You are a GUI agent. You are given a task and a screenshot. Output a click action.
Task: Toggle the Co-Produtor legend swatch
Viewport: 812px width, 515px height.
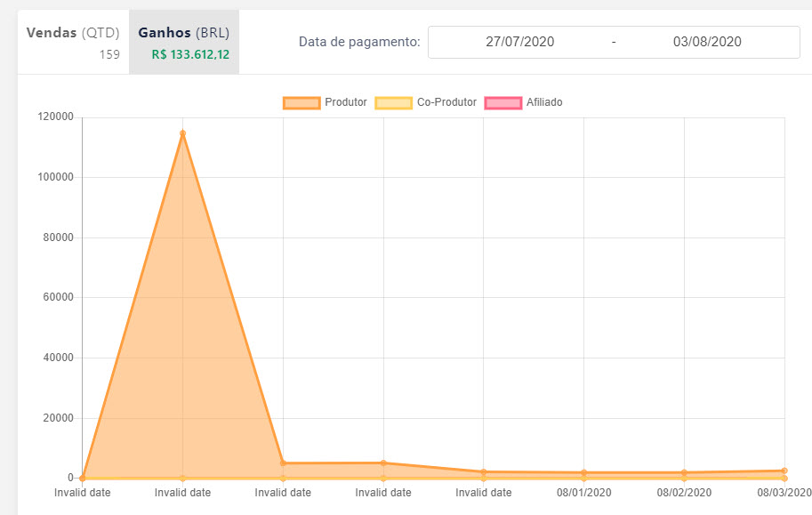pyautogui.click(x=394, y=102)
